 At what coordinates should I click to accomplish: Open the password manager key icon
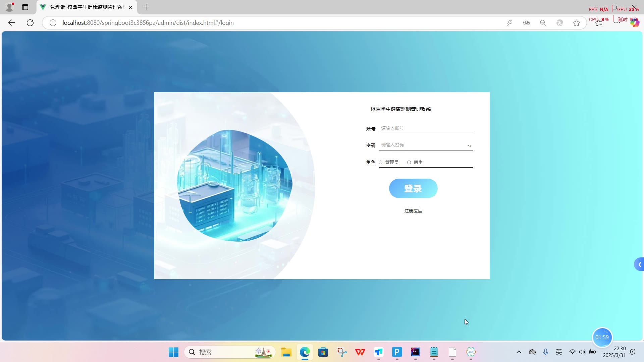pos(509,23)
